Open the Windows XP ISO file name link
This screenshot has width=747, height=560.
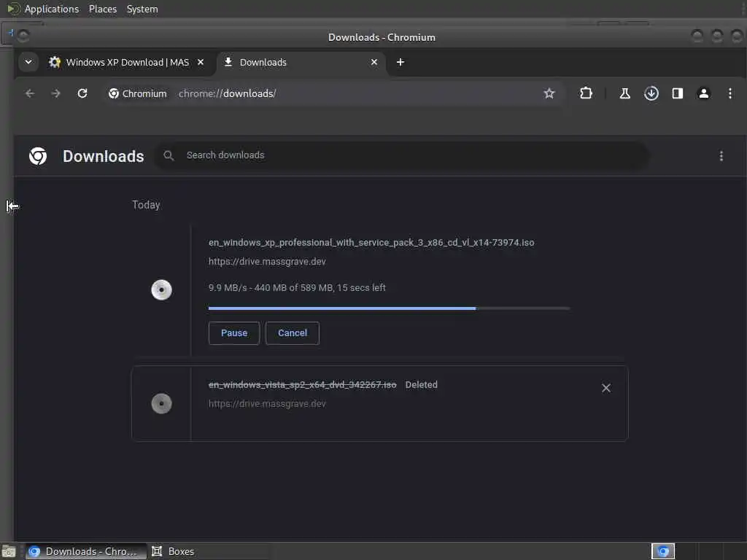(371, 242)
